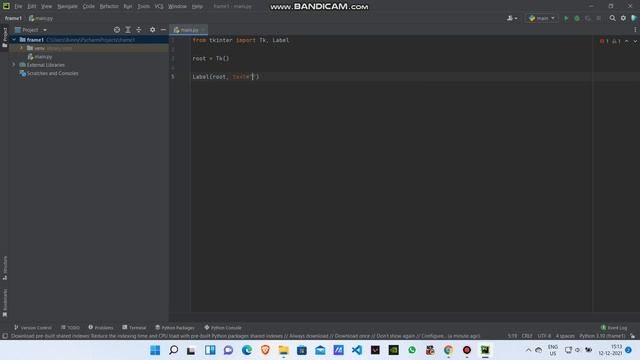Open the Navigate menu

coord(67,6)
